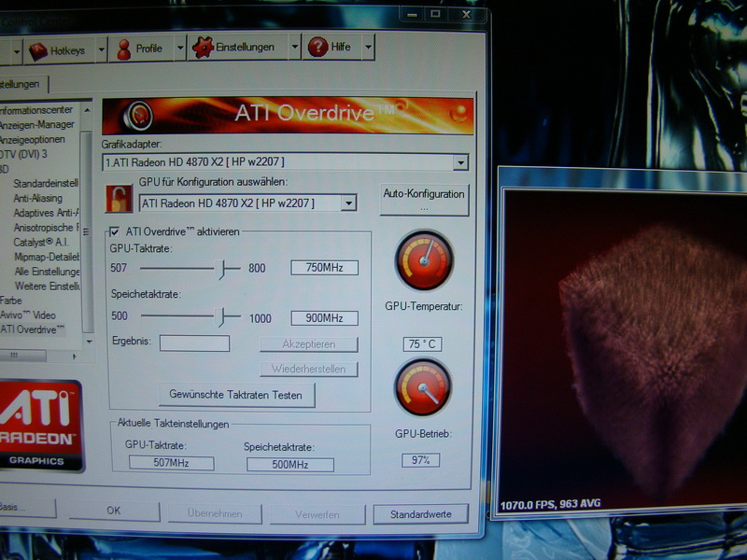Select Avivo Video in the tree

click(28, 315)
